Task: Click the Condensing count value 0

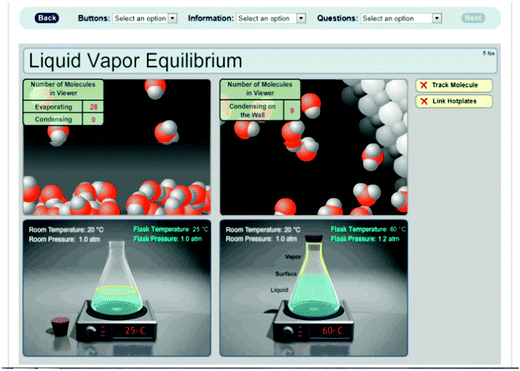Action: click(x=93, y=119)
